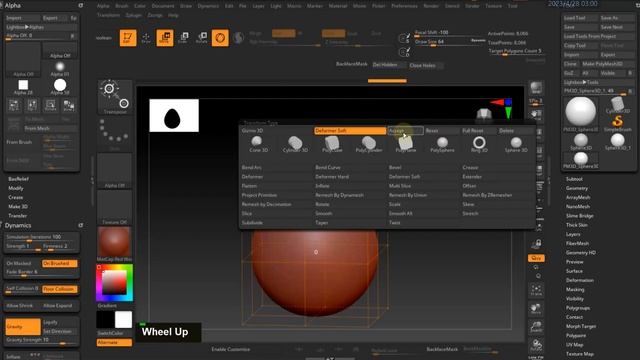Toggle the Alternate color button

pos(114,342)
